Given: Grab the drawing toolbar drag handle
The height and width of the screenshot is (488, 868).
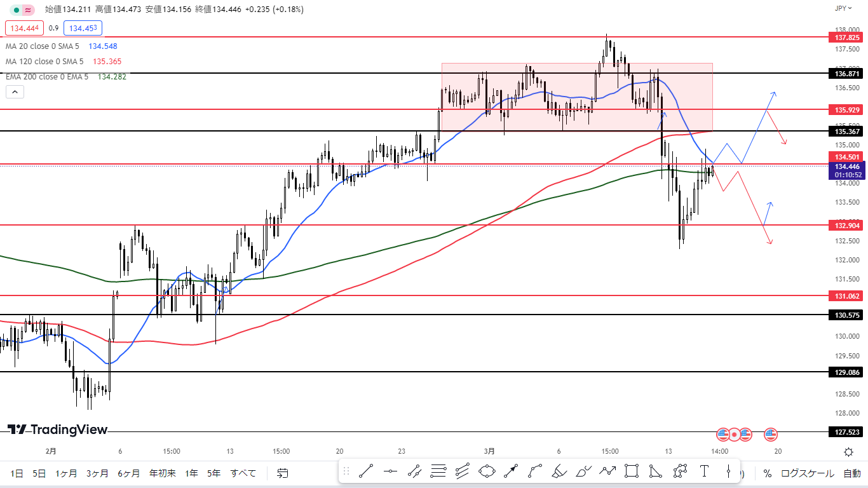Looking at the screenshot, I should click(346, 471).
